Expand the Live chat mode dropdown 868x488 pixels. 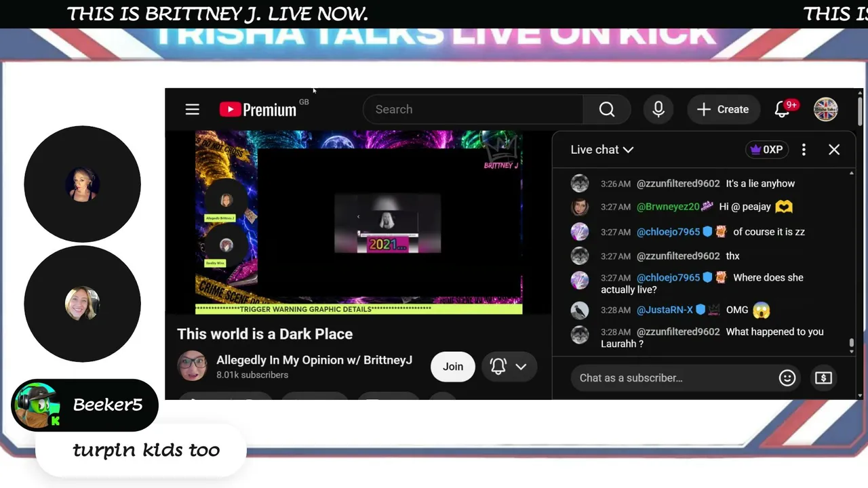pyautogui.click(x=601, y=150)
